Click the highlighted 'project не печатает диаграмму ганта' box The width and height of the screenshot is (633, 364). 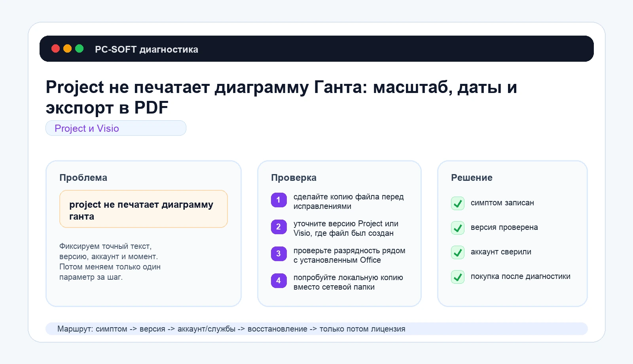click(x=144, y=209)
